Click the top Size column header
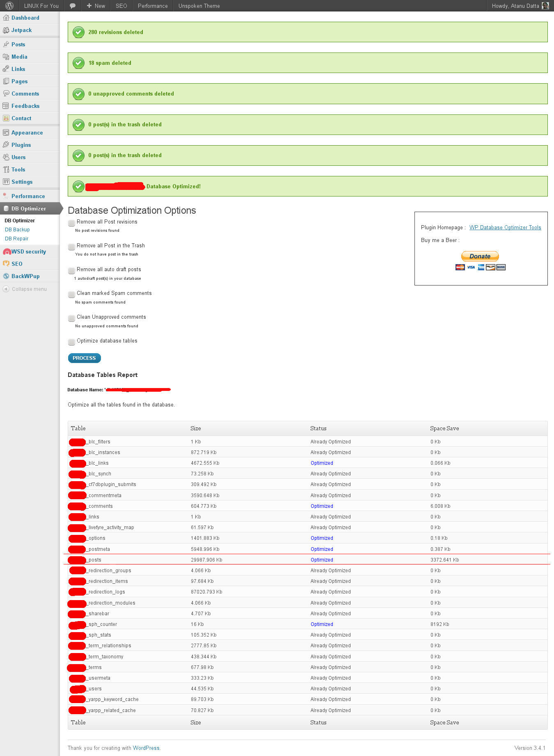554x756 pixels. [x=196, y=428]
